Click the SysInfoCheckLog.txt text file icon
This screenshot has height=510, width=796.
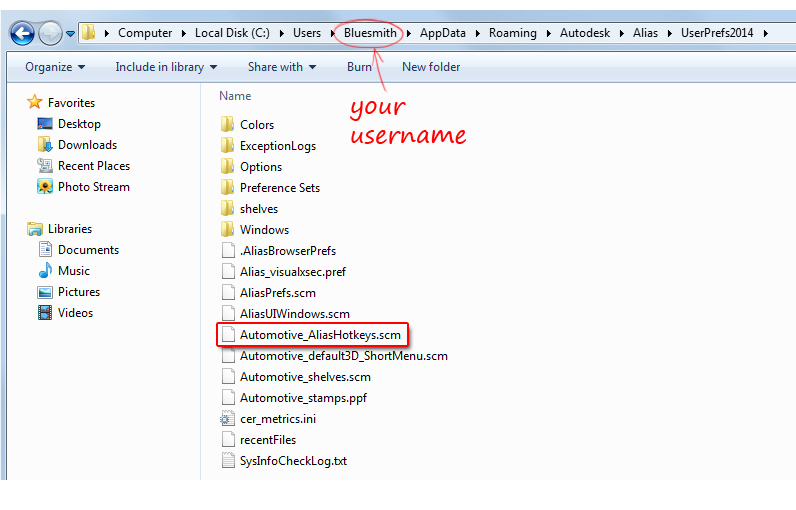(228, 461)
